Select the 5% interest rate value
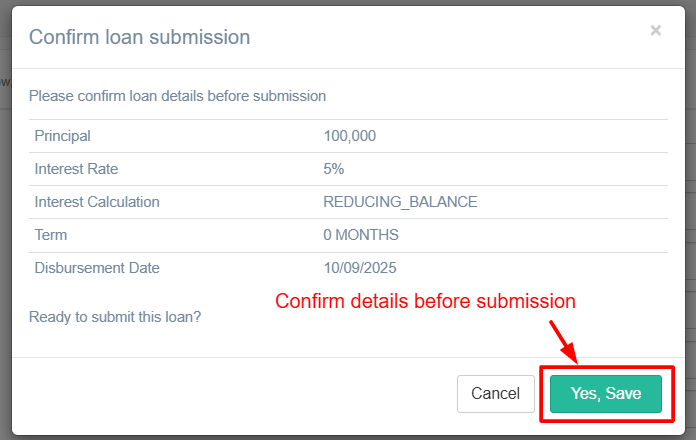696x440 pixels. click(334, 169)
